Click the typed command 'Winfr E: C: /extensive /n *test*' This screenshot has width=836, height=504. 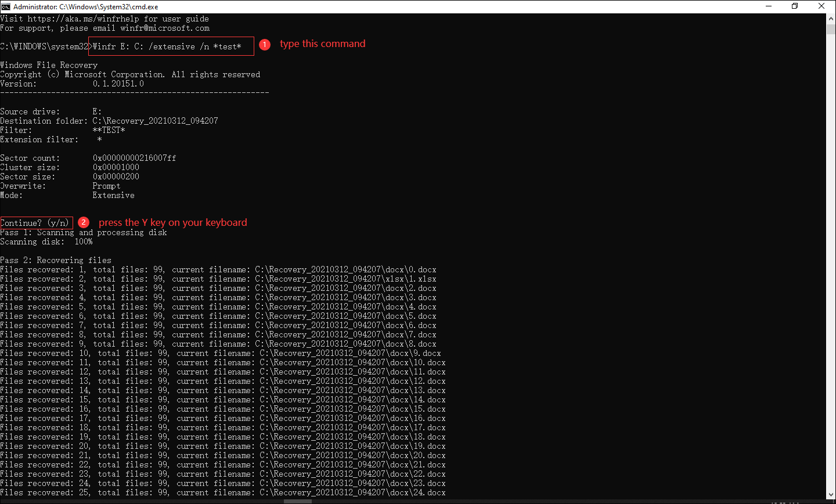pos(167,46)
